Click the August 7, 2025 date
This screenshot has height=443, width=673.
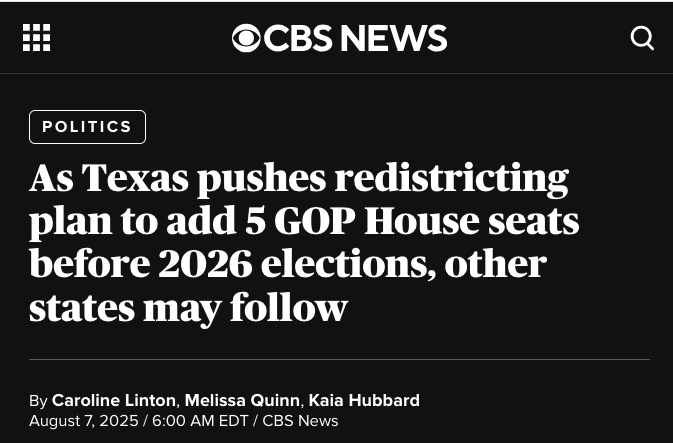click(x=84, y=421)
